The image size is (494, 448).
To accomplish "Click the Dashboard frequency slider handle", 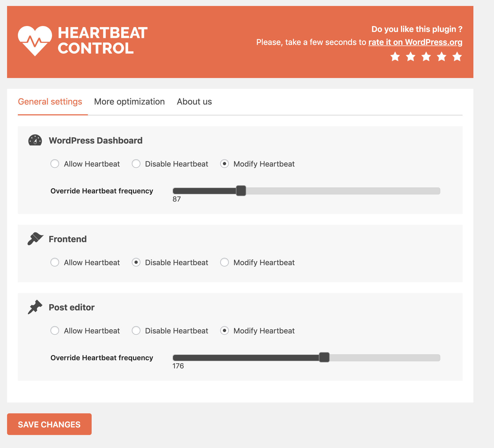I will click(241, 191).
